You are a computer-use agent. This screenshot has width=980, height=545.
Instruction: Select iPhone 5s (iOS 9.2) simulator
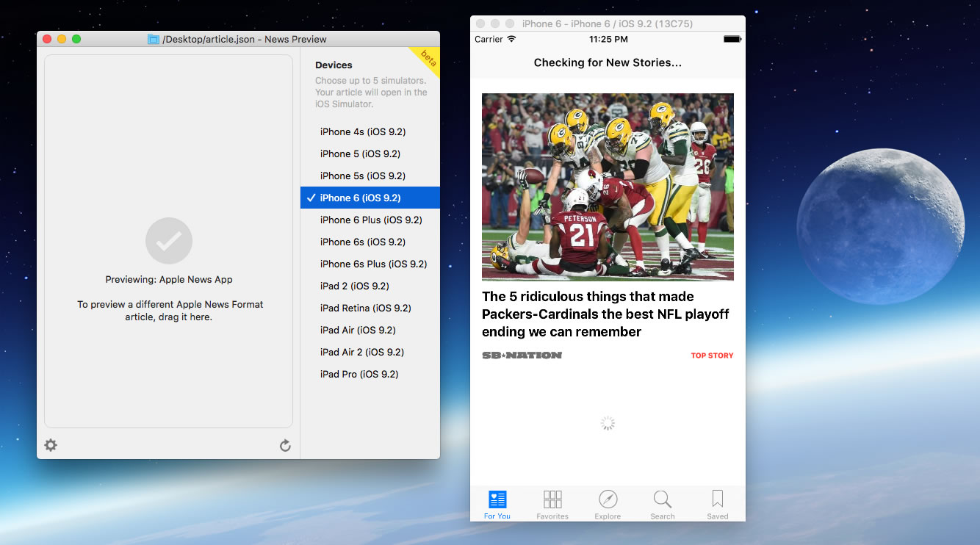tap(370, 176)
